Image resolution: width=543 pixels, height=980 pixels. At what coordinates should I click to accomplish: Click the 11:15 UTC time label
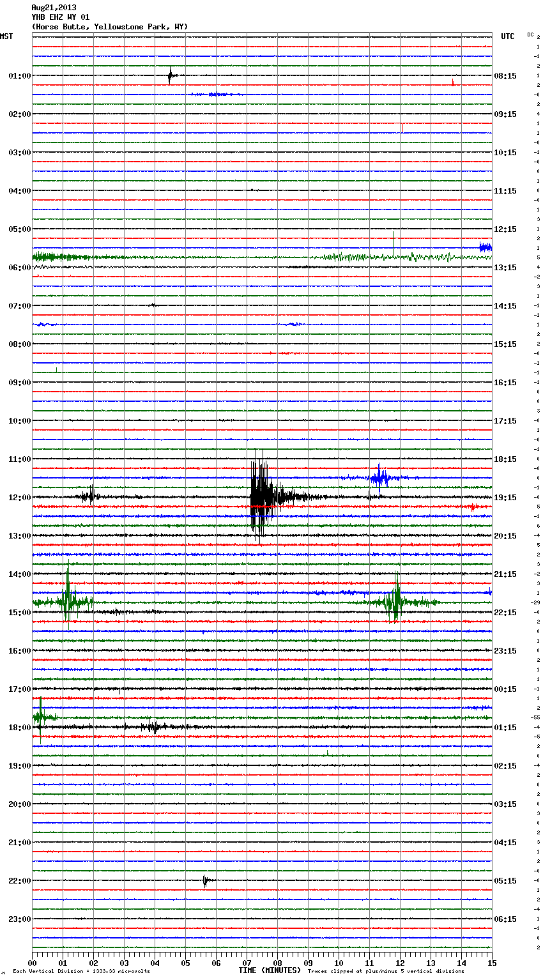tap(505, 191)
